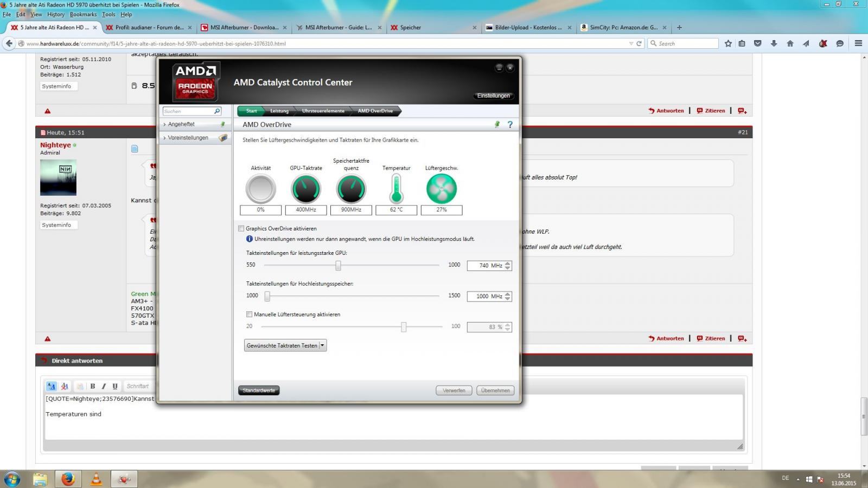The image size is (868, 488).
Task: Switch to the Speicher browser tab
Action: pos(433,28)
